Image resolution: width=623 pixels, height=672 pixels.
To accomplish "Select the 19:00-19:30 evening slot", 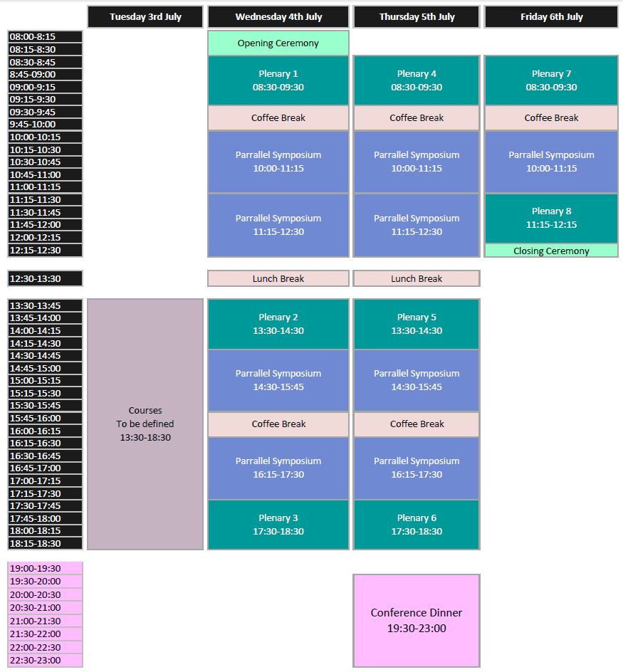I will [45, 568].
